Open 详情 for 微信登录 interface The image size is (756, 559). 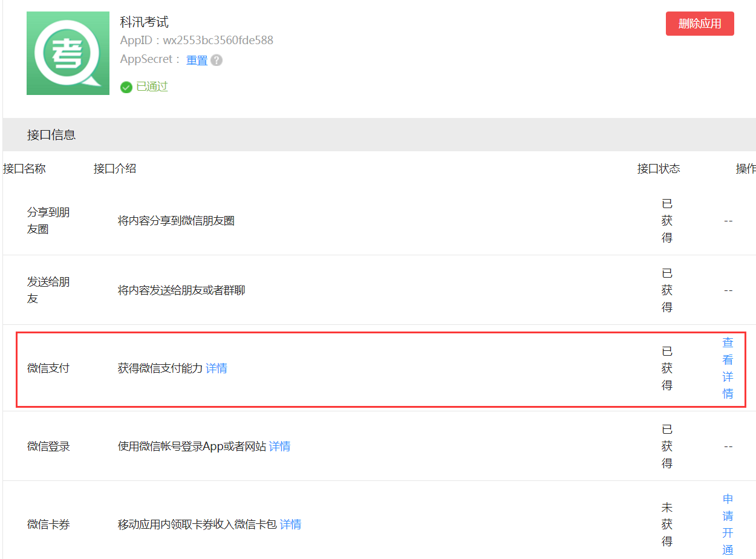point(281,446)
